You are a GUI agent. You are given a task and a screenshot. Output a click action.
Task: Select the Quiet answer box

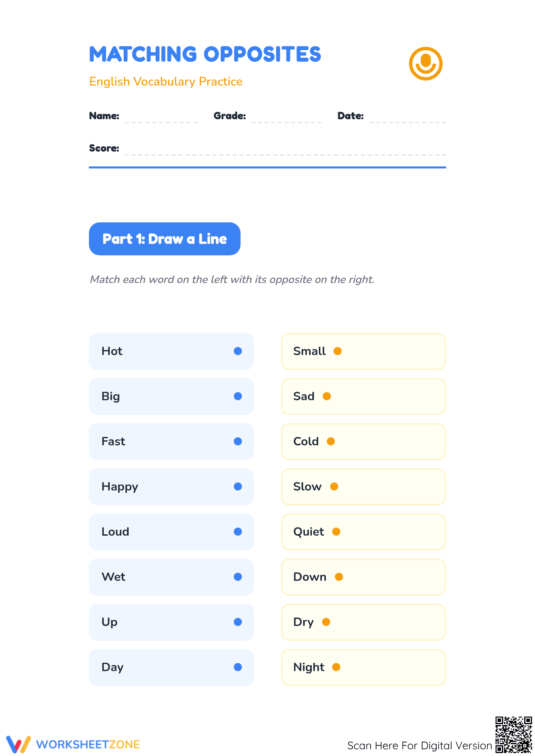pos(364,532)
